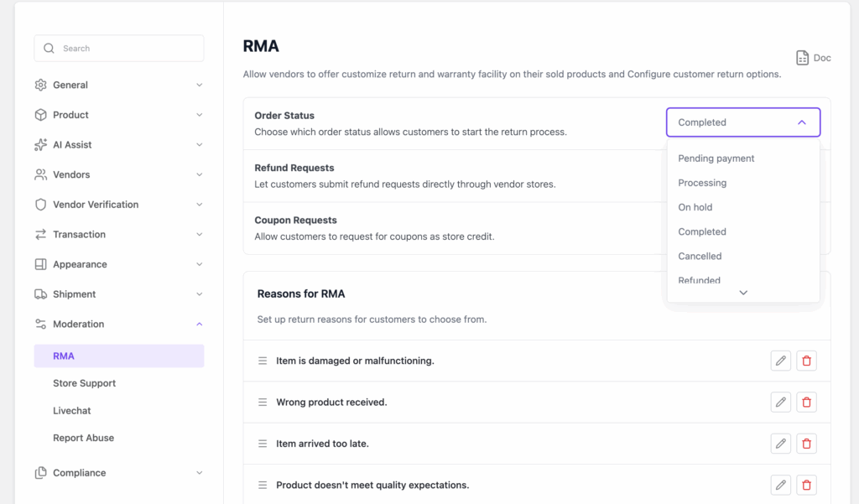859x504 pixels.
Task: Click the down chevron in the status dropdown
Action: [x=742, y=292]
